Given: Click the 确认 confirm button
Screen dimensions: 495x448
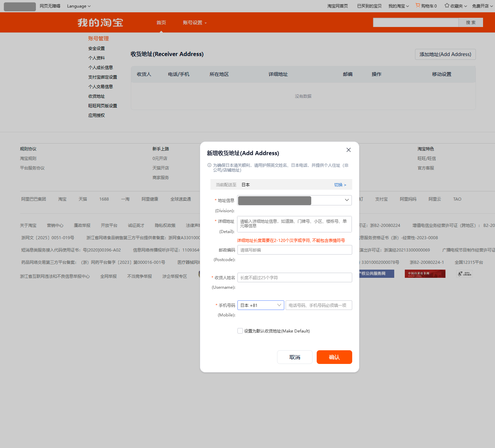Looking at the screenshot, I should click(x=334, y=357).
